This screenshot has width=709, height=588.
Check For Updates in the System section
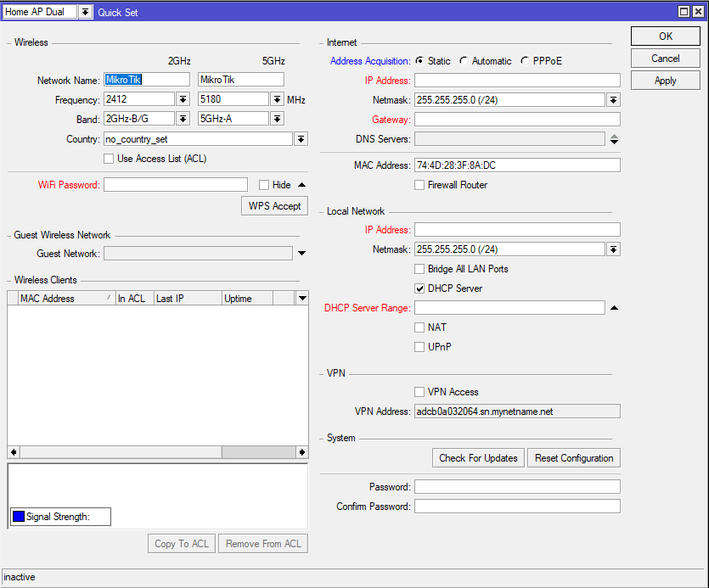[x=477, y=457]
